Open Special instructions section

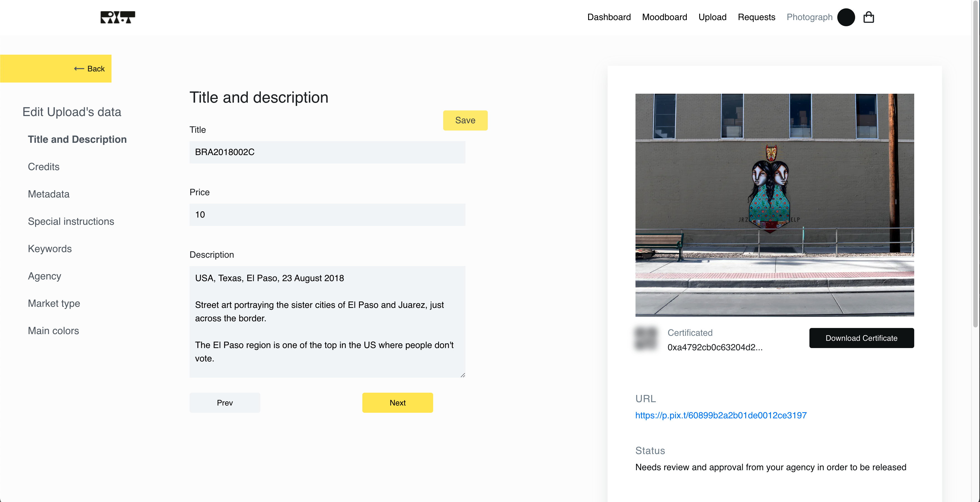tap(71, 221)
